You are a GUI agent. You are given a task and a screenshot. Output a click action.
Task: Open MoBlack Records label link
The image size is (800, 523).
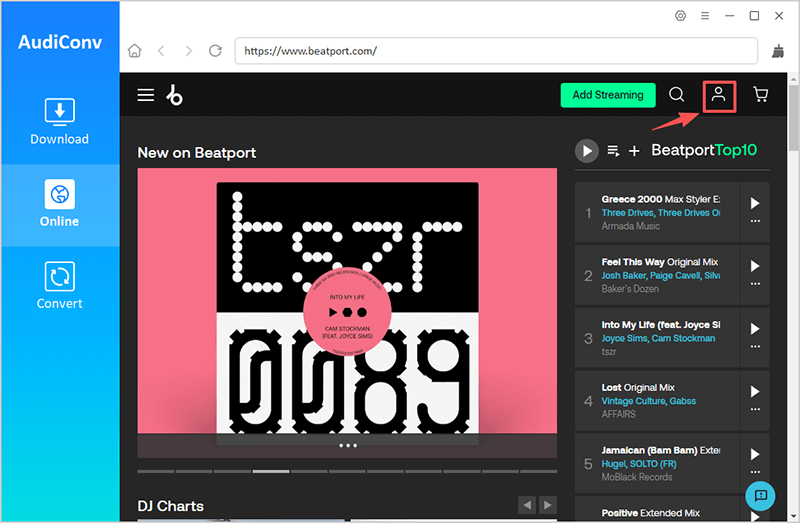pos(637,477)
